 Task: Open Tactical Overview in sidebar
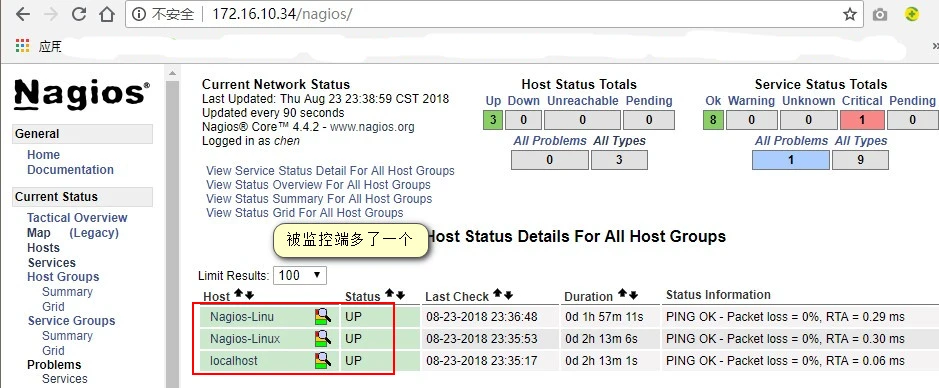coord(77,217)
